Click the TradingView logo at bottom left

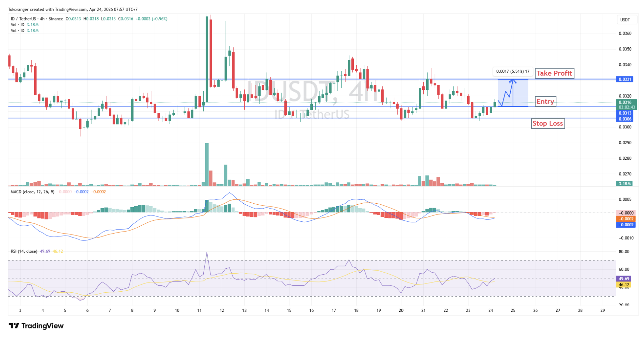point(36,326)
